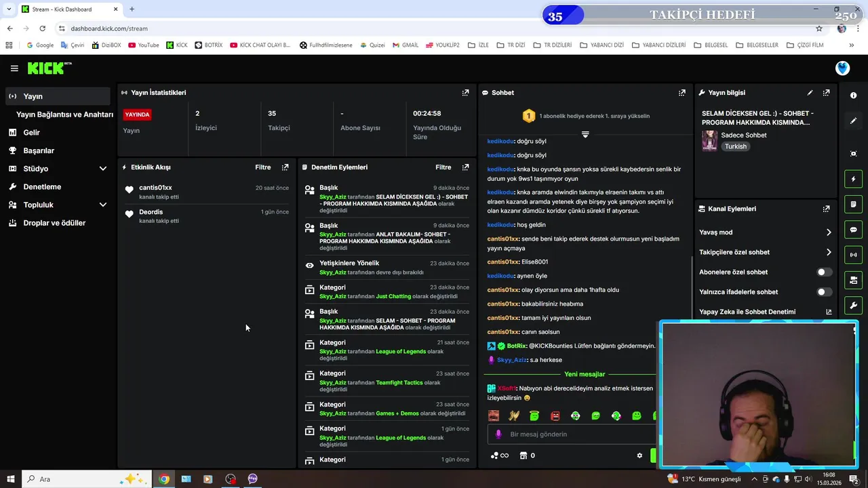Open the Windows Start menu
This screenshot has height=488, width=868.
[10, 479]
